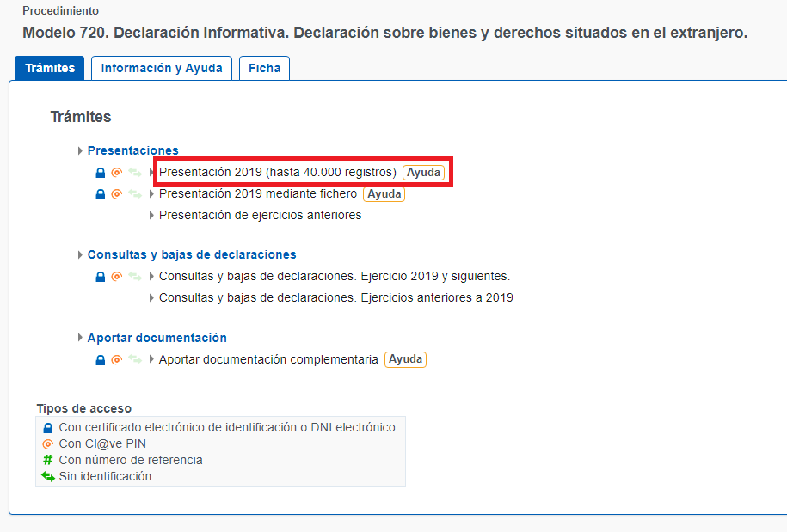Viewport: 787px width, 532px height.
Task: Collapse the Presentaciones section arrow
Action: 80,151
